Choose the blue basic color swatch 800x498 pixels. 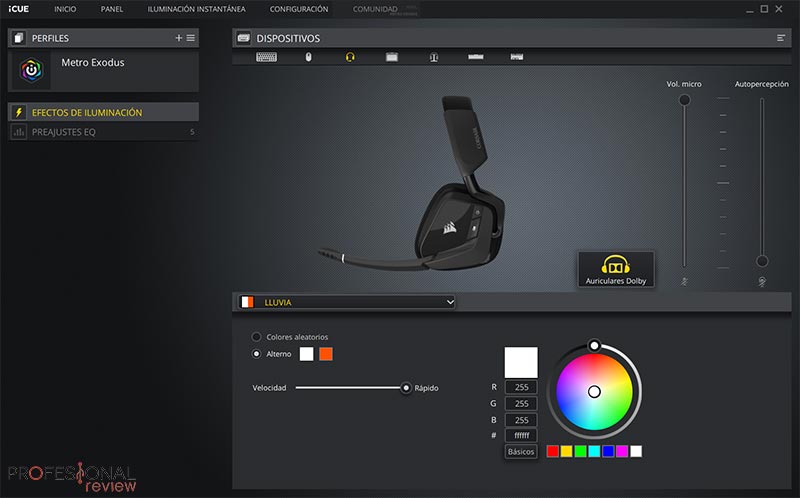[608, 451]
